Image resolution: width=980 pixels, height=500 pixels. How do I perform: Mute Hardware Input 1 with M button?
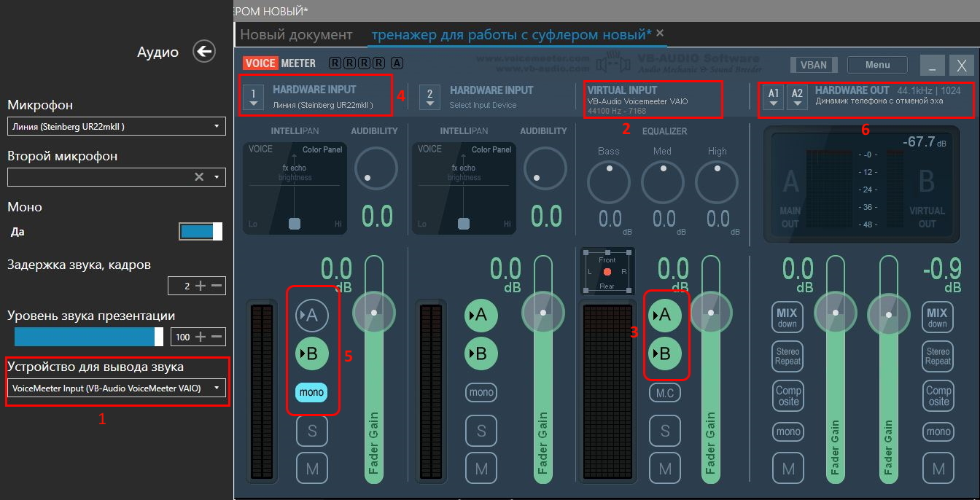click(312, 468)
